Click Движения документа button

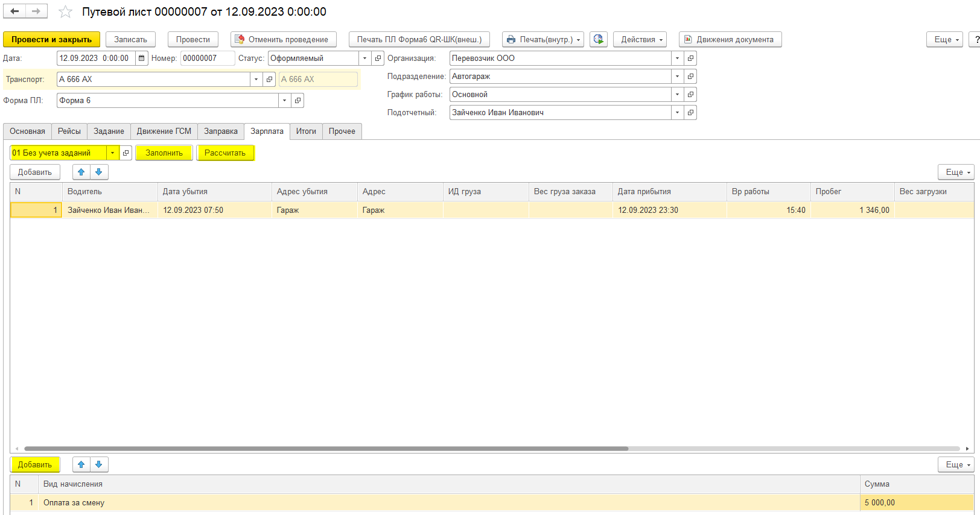(x=730, y=39)
